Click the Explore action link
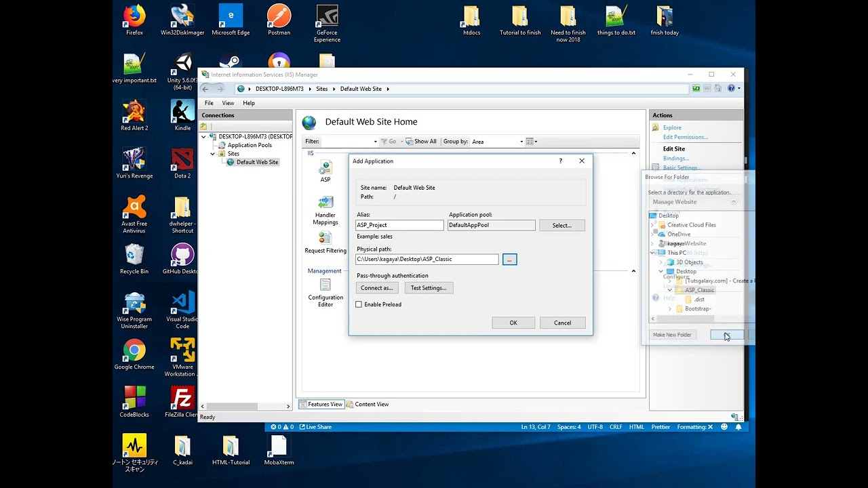The height and width of the screenshot is (488, 868). [672, 127]
